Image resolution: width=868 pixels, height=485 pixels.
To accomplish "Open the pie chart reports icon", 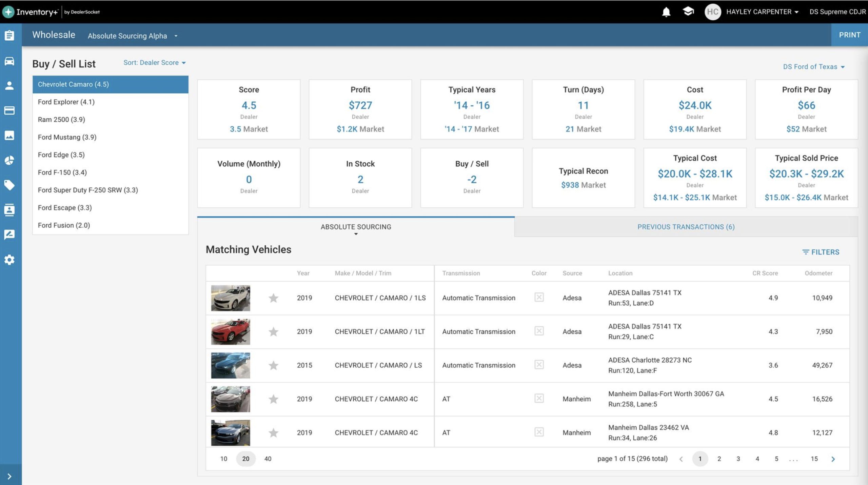I will click(9, 160).
